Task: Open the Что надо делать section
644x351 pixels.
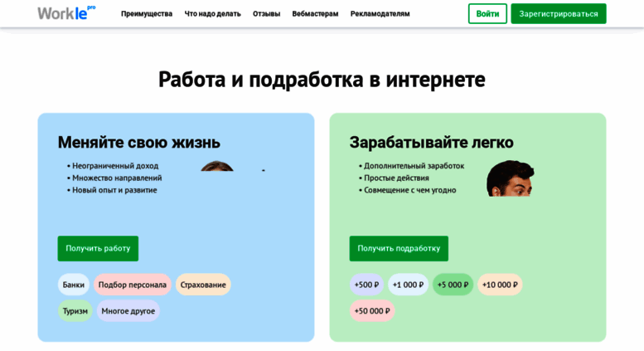Action: coord(212,13)
